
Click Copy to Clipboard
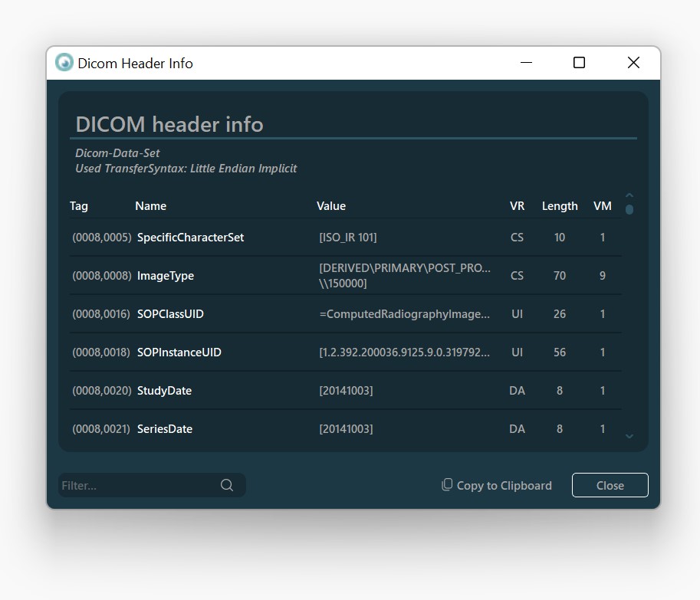click(504, 485)
